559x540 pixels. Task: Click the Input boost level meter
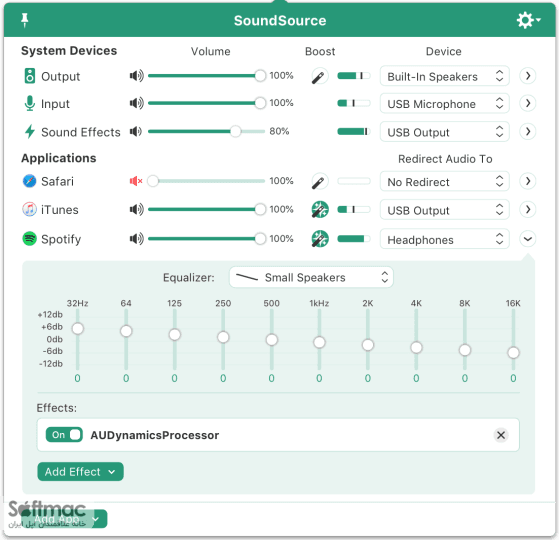pyautogui.click(x=354, y=103)
